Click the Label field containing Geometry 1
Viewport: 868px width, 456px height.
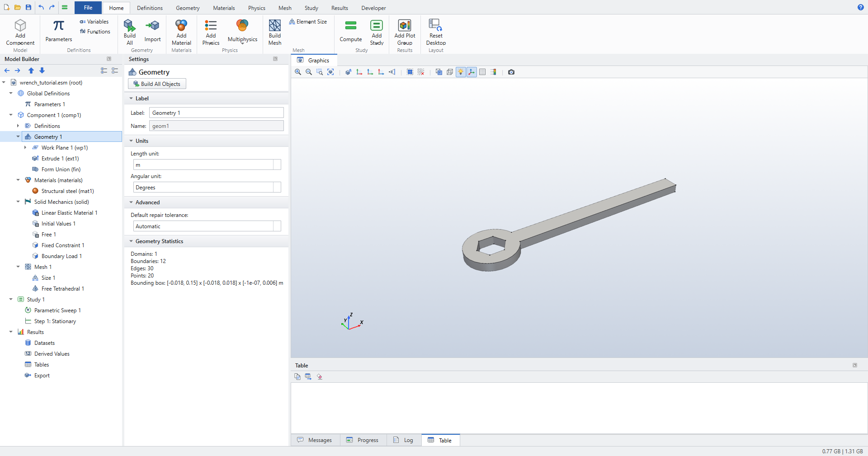[217, 113]
